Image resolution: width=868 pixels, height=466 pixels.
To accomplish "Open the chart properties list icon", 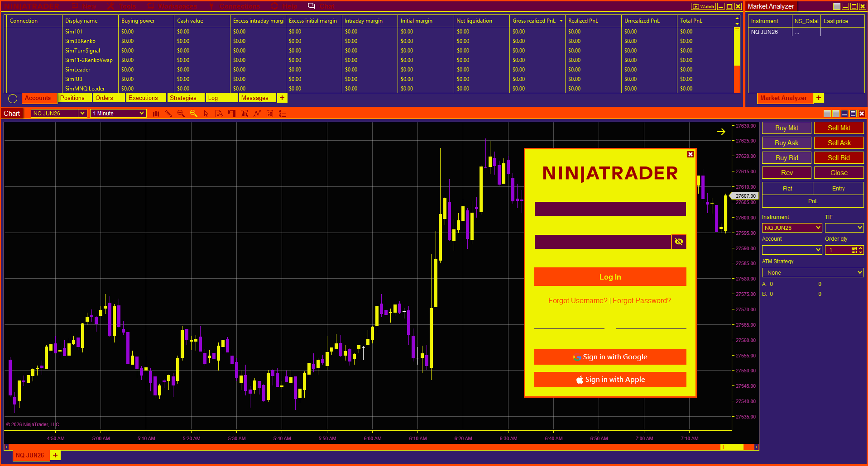I will [283, 114].
